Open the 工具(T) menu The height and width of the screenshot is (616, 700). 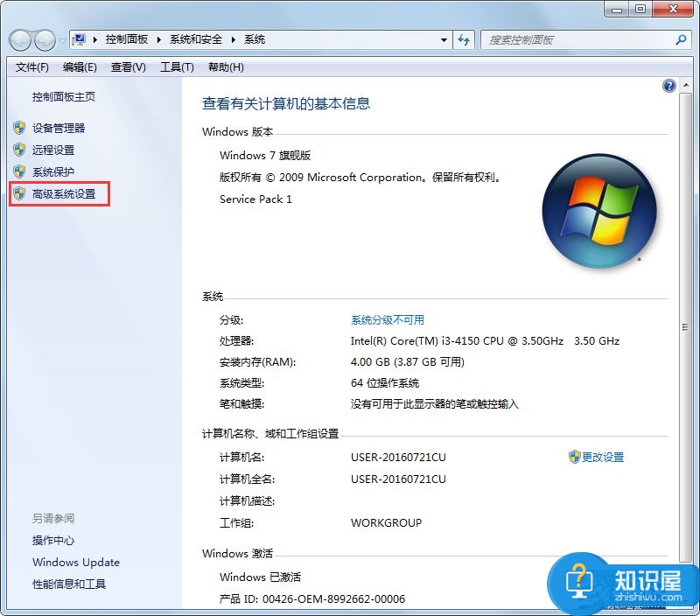point(177,66)
